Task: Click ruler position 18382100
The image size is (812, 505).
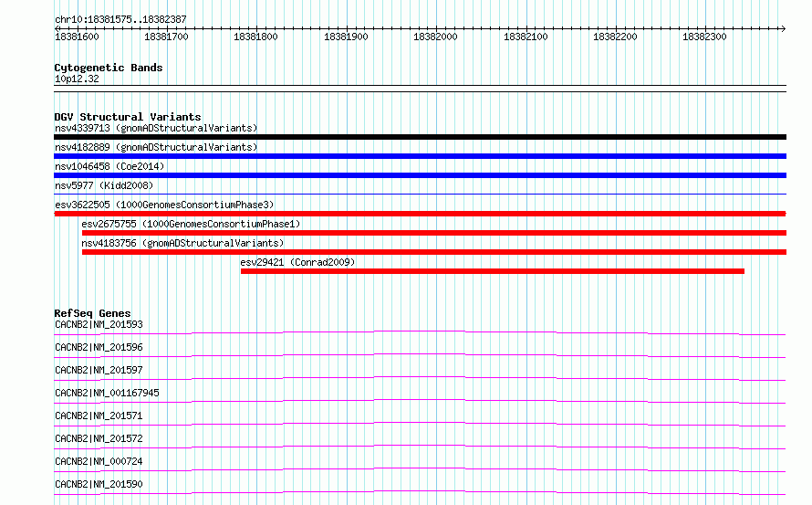Action: pyautogui.click(x=526, y=37)
